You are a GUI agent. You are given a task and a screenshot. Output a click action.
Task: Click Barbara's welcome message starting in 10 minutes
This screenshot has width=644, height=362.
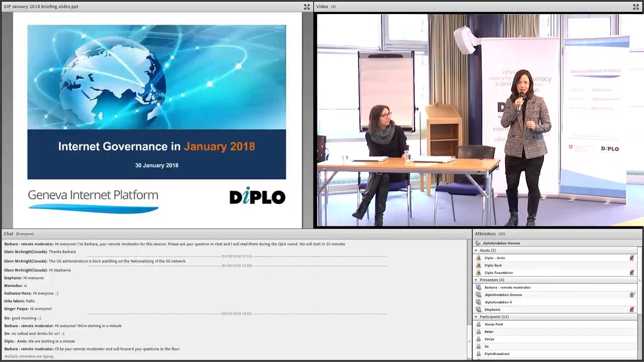(x=175, y=244)
